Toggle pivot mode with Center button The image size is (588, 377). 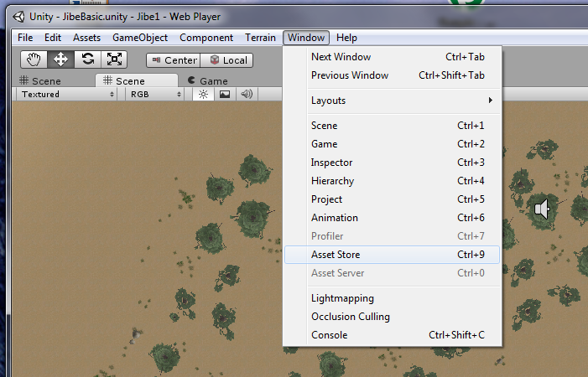pos(173,60)
